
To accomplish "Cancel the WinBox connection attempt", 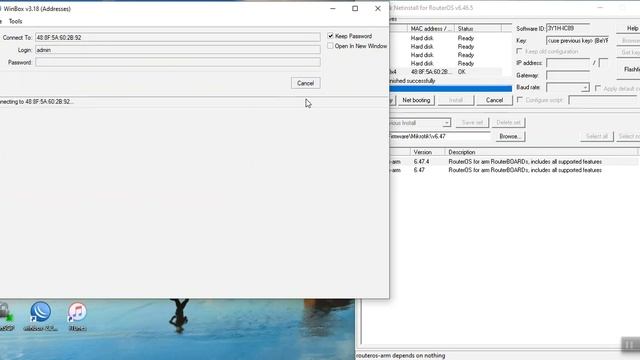I will [305, 83].
